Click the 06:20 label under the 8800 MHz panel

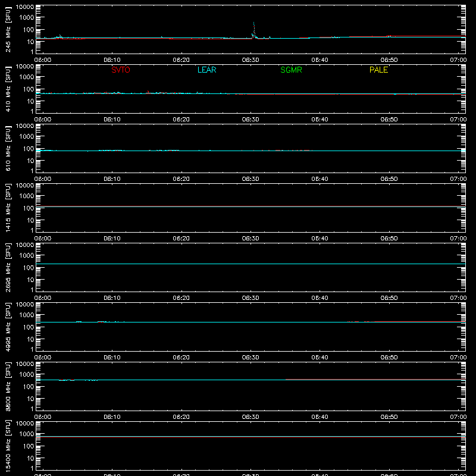181,417
